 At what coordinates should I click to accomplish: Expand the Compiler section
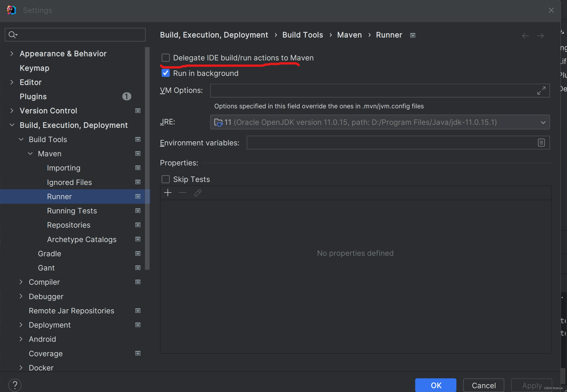coord(21,282)
